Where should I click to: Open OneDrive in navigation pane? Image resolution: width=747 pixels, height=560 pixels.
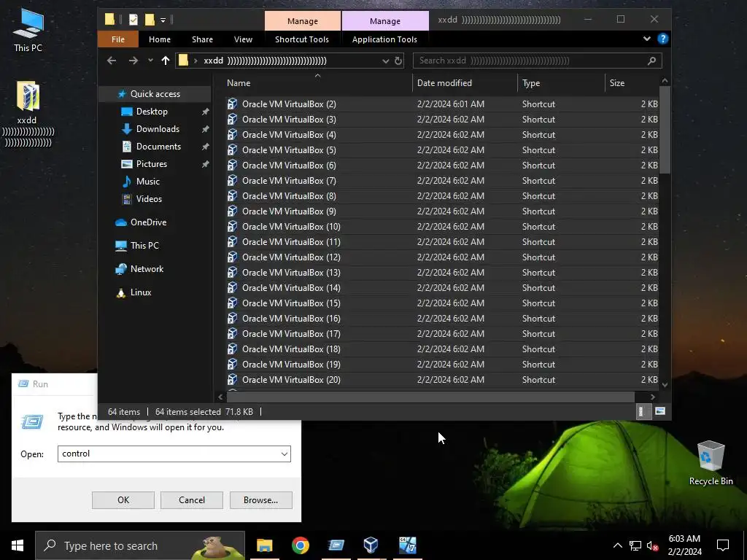pos(148,222)
